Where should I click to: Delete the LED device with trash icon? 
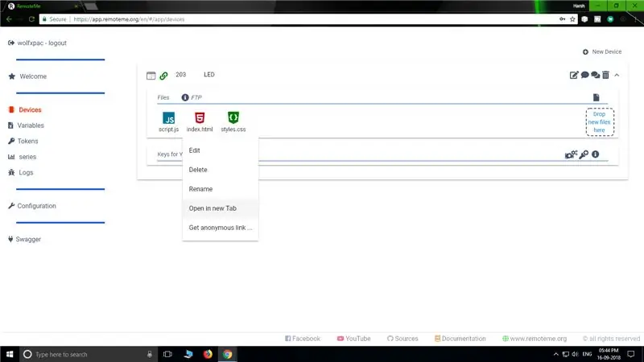tap(606, 75)
